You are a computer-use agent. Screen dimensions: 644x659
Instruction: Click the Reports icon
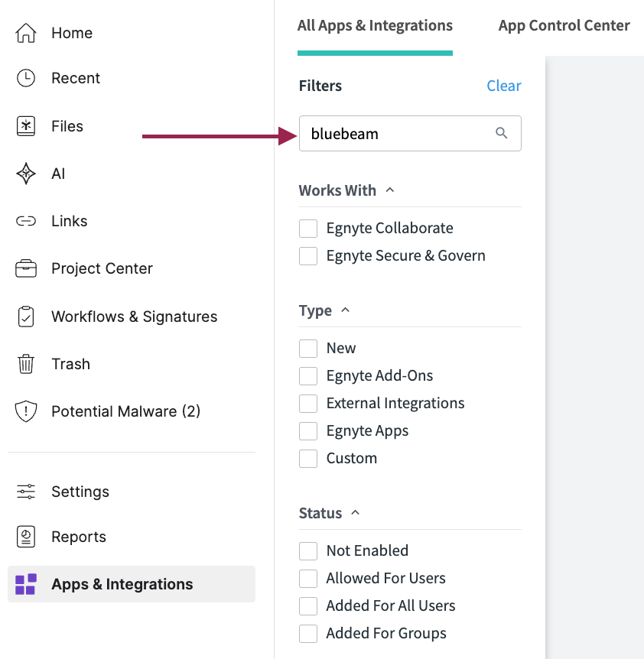coord(26,537)
